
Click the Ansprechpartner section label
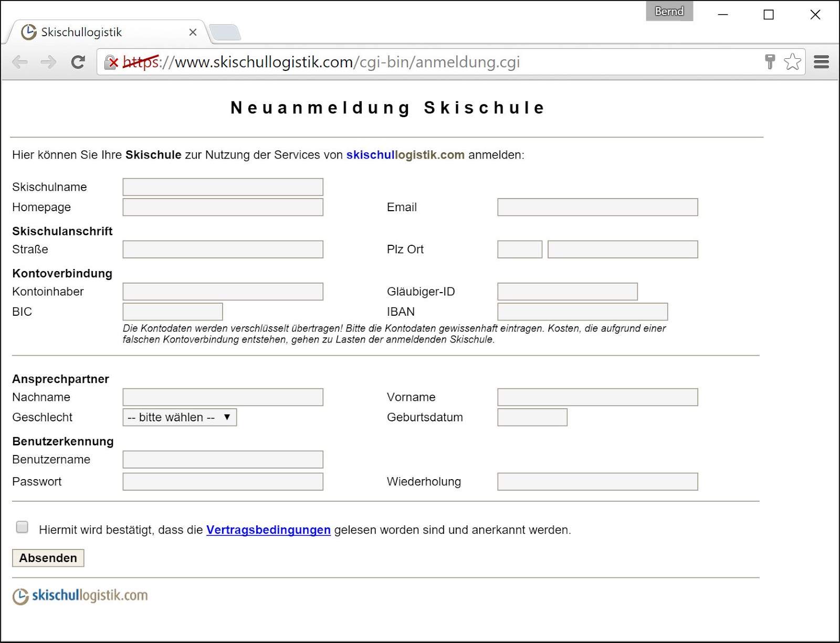click(x=60, y=379)
